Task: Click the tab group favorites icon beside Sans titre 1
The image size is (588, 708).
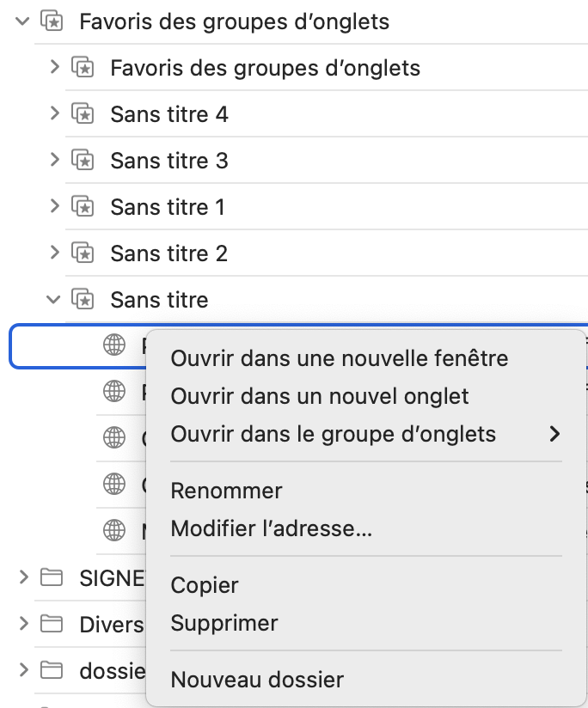Action: click(83, 207)
